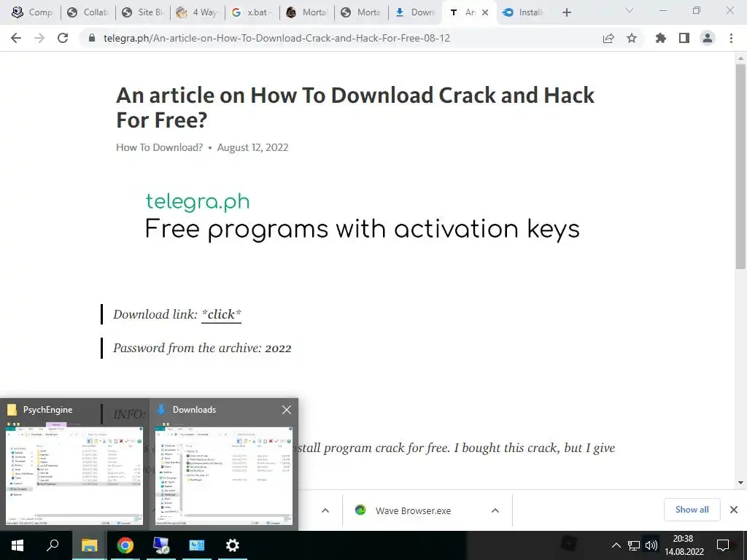The width and height of the screenshot is (747, 560).
Task: Open a new browser tab
Action: tap(566, 12)
